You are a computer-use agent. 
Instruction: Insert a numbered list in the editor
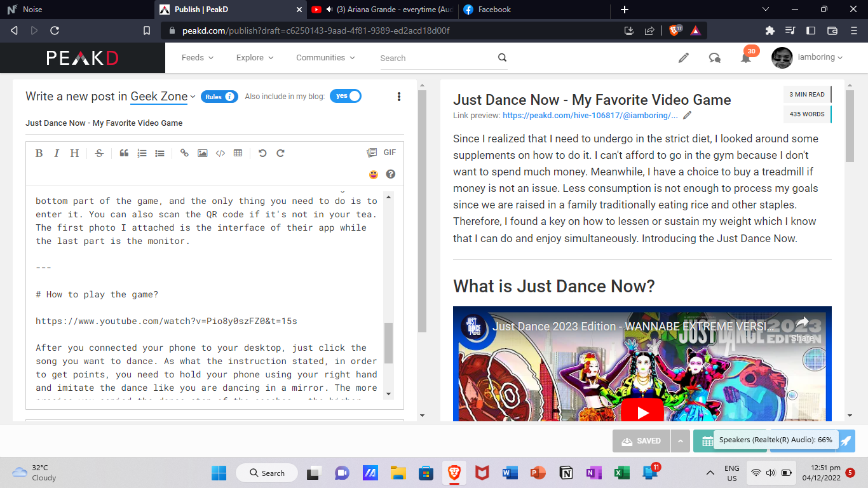(142, 153)
